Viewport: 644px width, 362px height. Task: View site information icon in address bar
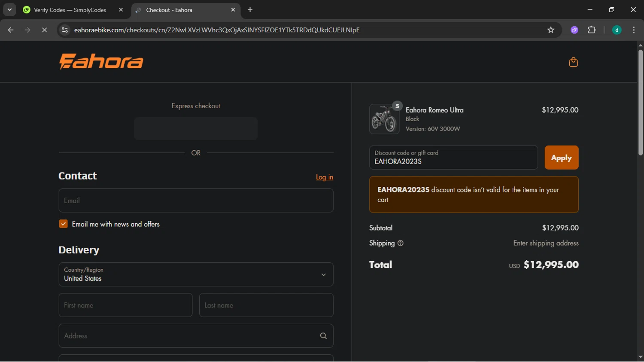click(x=65, y=30)
